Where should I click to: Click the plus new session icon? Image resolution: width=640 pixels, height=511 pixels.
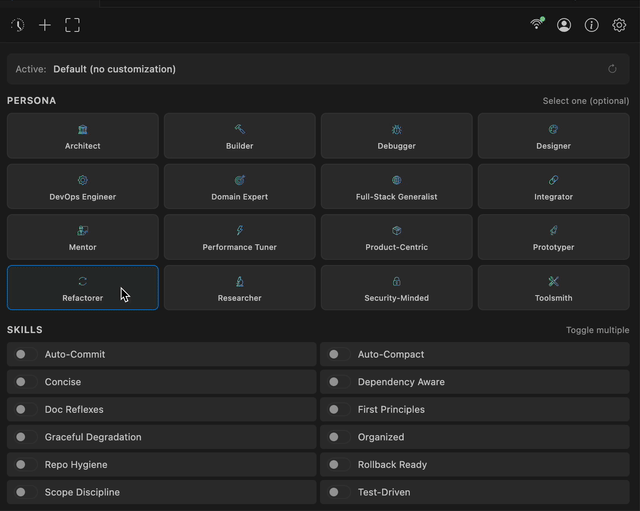point(45,25)
